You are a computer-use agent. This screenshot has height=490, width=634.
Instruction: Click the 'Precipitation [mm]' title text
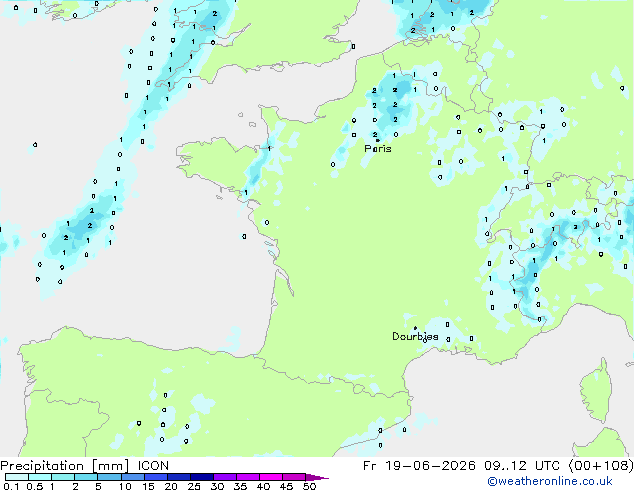[x=65, y=466]
